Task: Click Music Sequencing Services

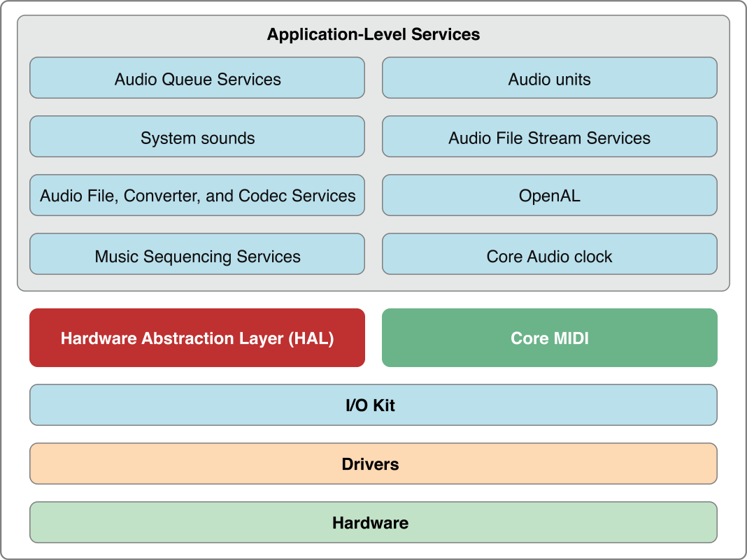Action: click(197, 255)
